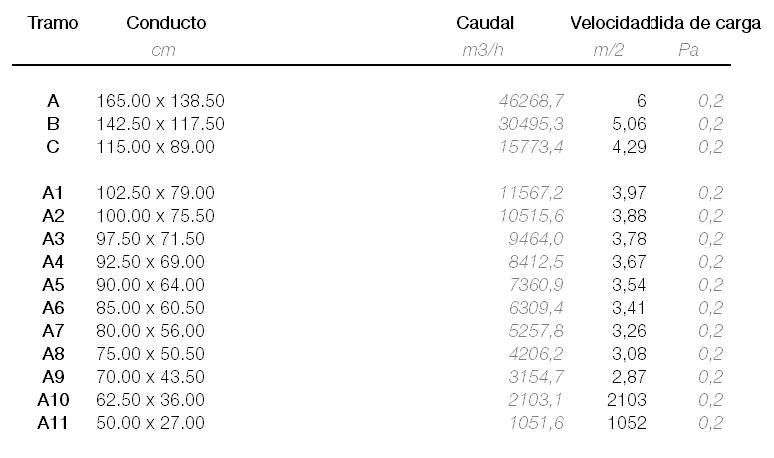Select row label B
774x458 pixels.
coord(53,124)
